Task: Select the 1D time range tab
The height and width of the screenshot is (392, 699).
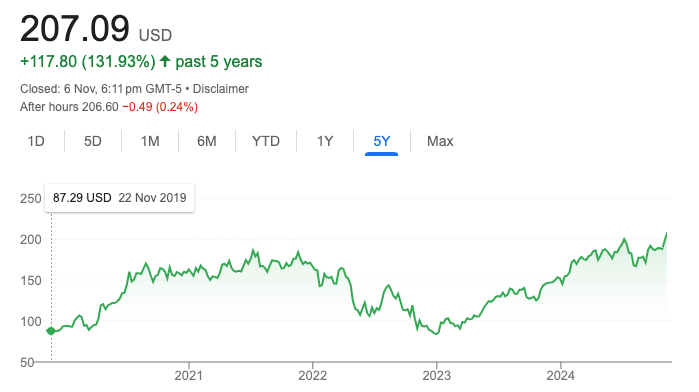Action: pyautogui.click(x=36, y=141)
